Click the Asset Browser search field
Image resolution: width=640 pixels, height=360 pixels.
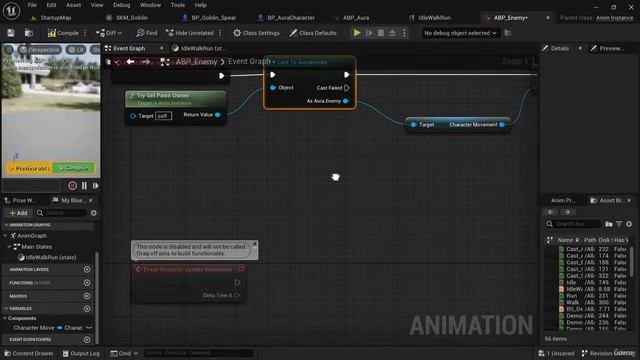[x=573, y=224]
